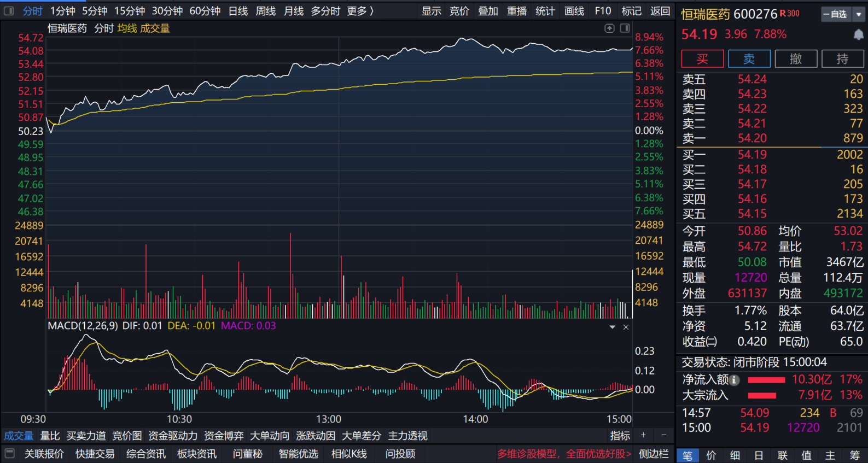
Task: Select the 筹 chip distribution tab
Action: tap(854, 455)
